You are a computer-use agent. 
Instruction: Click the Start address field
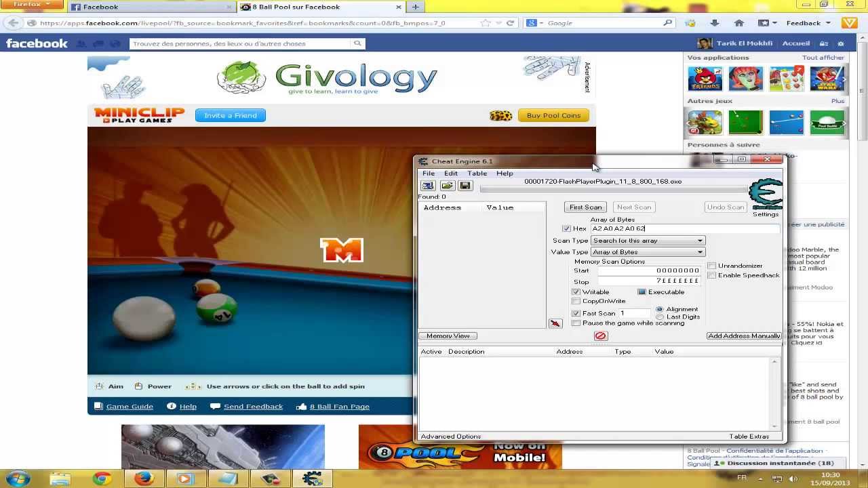click(x=649, y=271)
